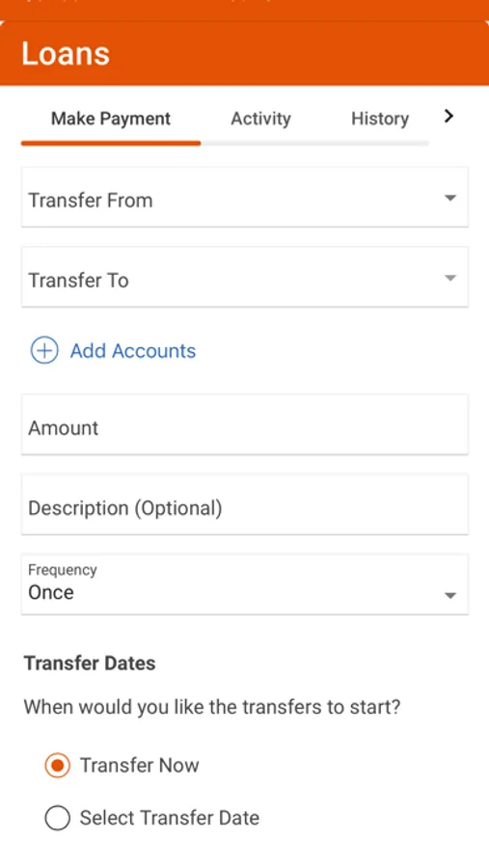The image size is (489, 868).
Task: Select the Transfer Now radio button
Action: click(x=57, y=766)
